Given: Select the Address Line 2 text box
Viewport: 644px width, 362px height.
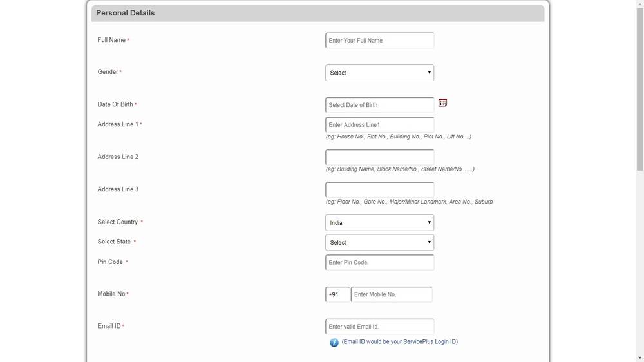Looking at the screenshot, I should (x=379, y=157).
